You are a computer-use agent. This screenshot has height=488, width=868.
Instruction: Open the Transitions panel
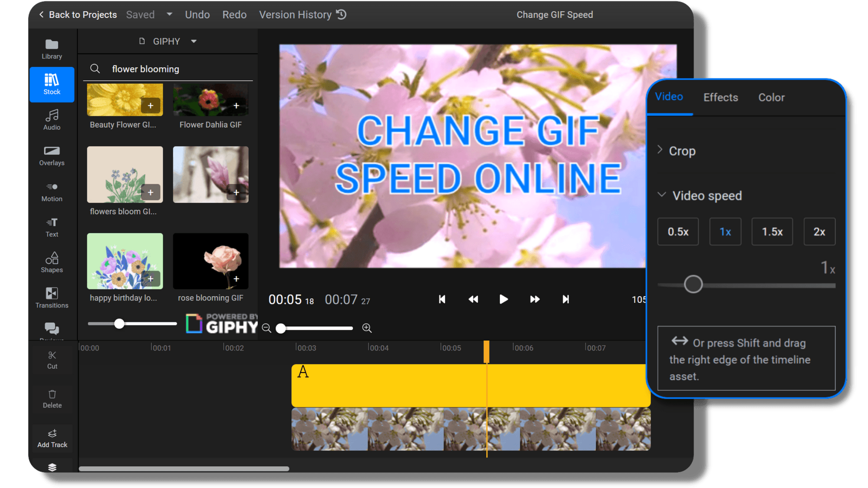(52, 298)
